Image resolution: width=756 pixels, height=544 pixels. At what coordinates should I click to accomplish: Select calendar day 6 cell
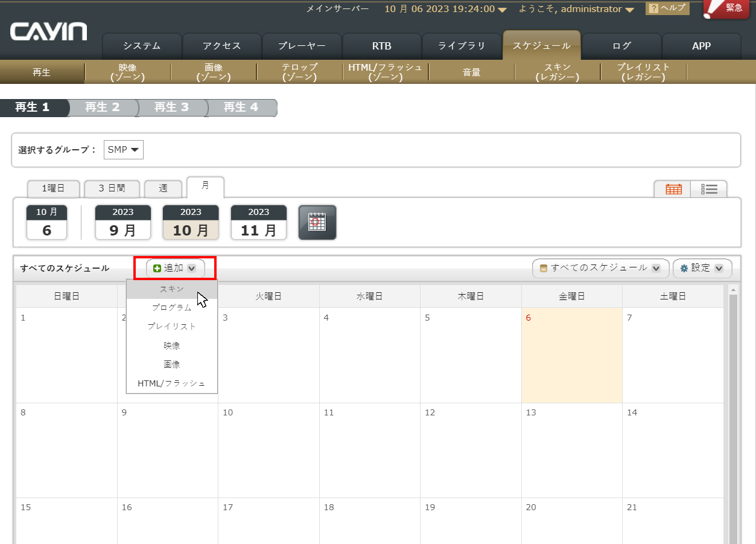pyautogui.click(x=572, y=355)
